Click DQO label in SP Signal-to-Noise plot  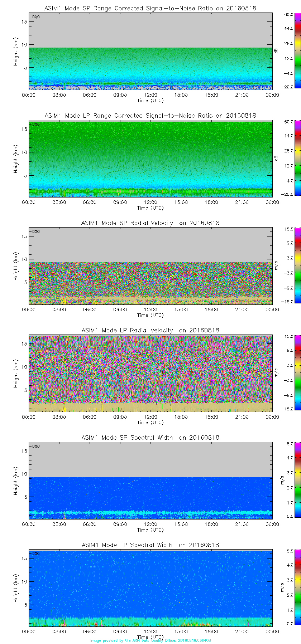pyautogui.click(x=36, y=17)
